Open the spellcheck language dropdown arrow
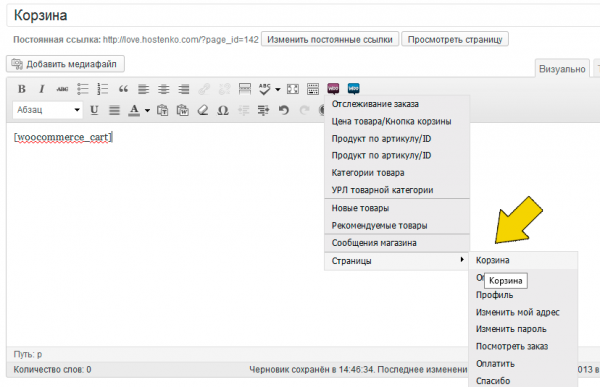The image size is (600, 387). pos(278,89)
